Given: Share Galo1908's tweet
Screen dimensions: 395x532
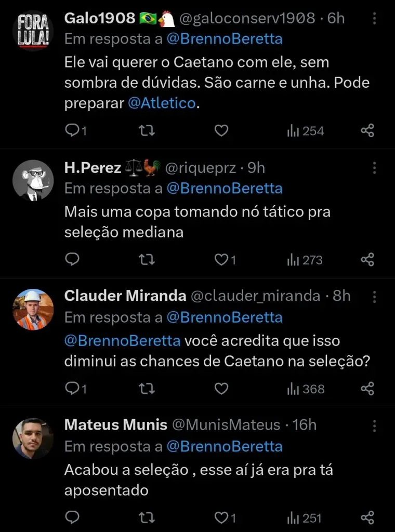Looking at the screenshot, I should tap(367, 130).
